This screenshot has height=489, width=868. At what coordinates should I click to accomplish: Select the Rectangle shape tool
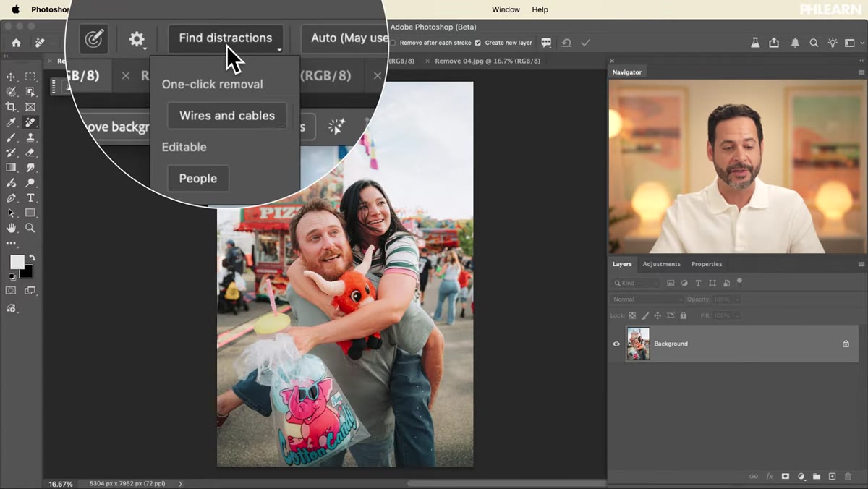coord(30,213)
